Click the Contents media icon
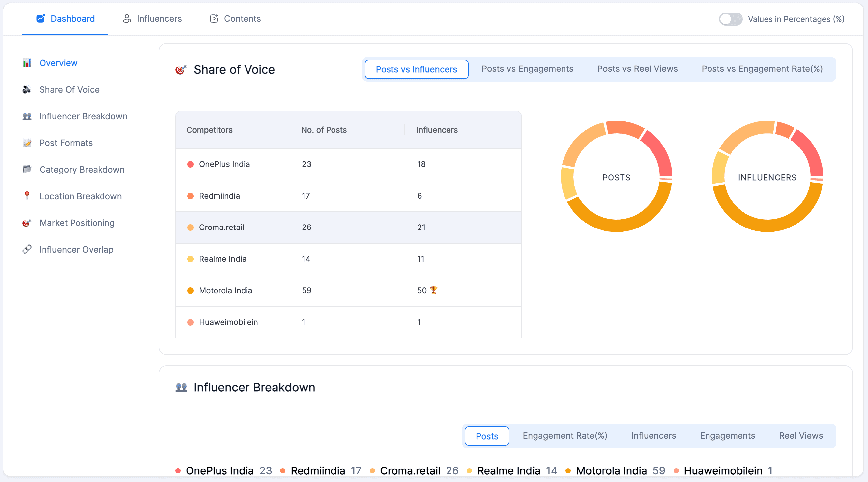The height and width of the screenshot is (482, 868). (x=214, y=18)
